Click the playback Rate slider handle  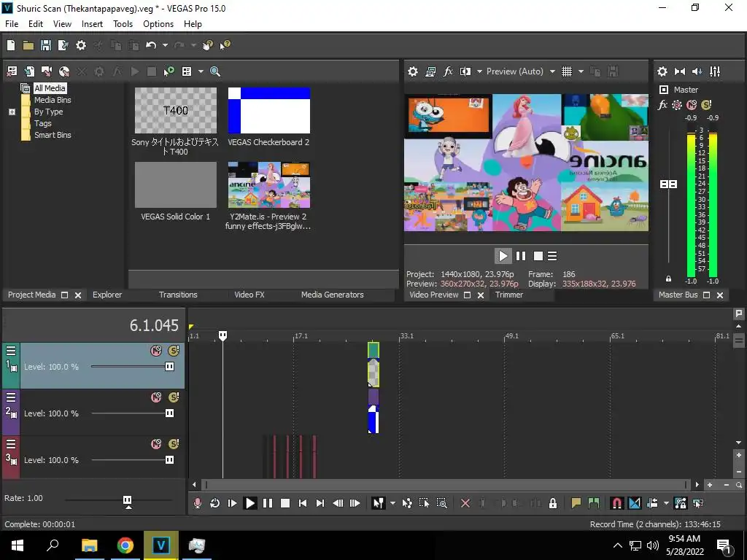pyautogui.click(x=127, y=500)
